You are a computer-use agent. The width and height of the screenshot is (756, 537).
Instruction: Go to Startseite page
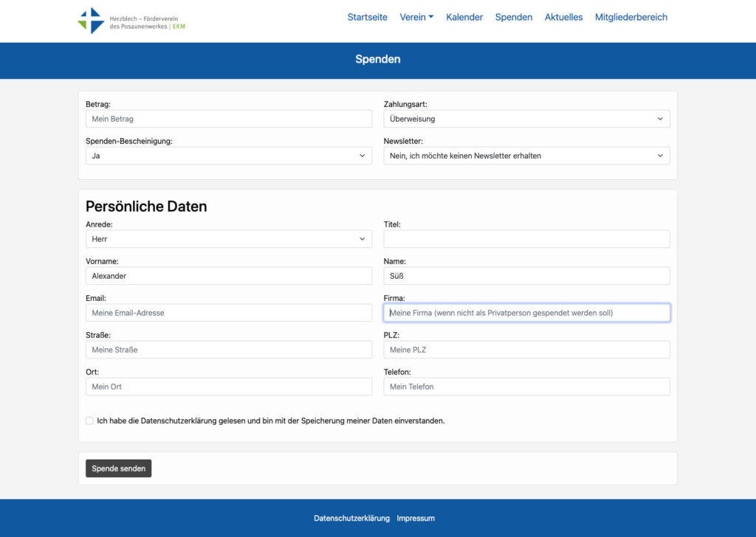coord(367,17)
